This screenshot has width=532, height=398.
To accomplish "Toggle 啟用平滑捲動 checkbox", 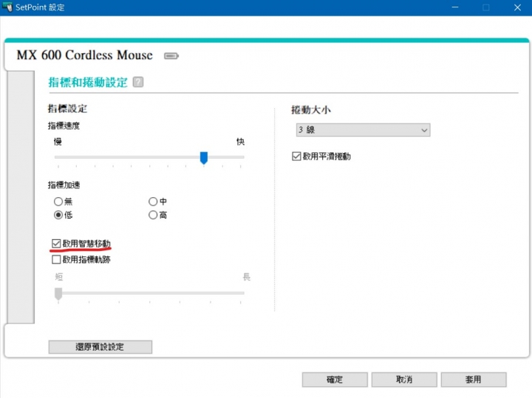I will [x=296, y=157].
